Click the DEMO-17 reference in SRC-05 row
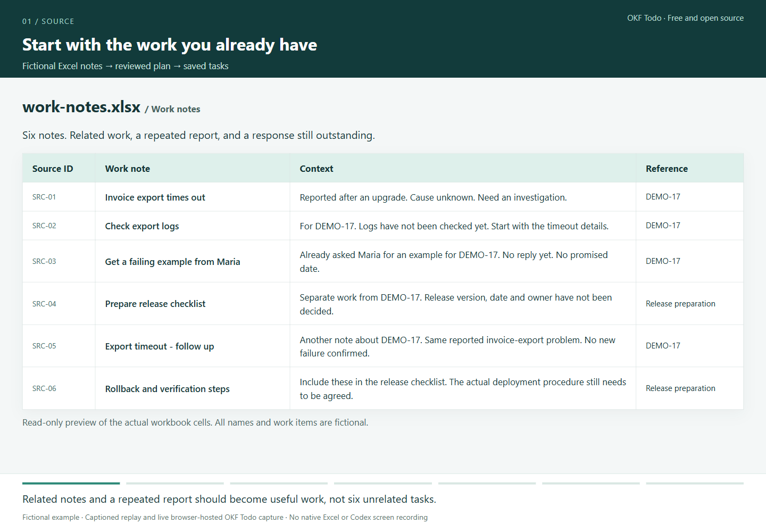This screenshot has height=532, width=766. click(663, 346)
